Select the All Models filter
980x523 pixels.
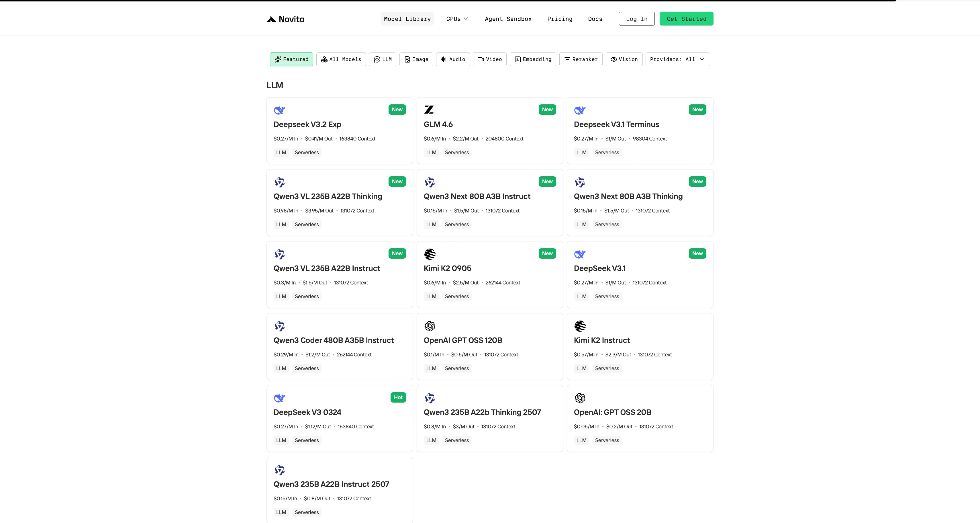[341, 59]
